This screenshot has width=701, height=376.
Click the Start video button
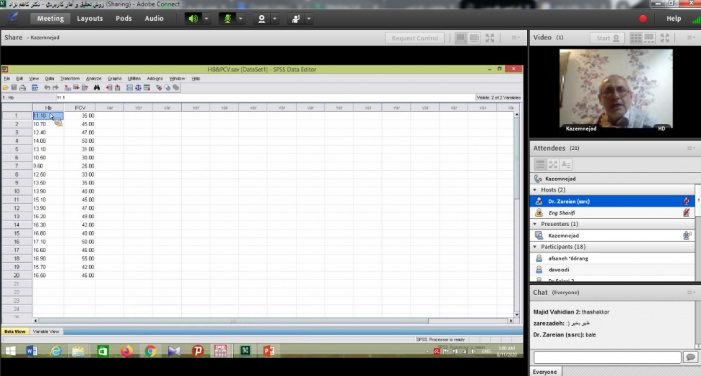(607, 38)
